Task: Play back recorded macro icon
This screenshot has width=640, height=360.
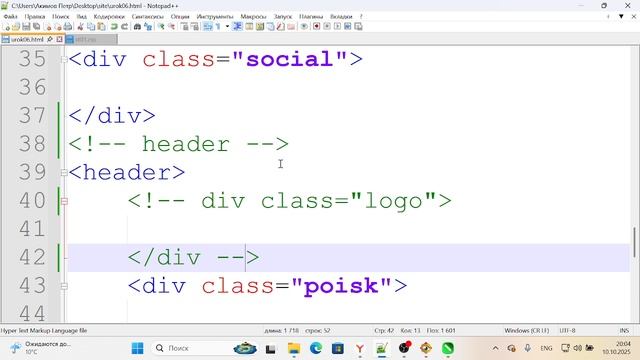Action: pyautogui.click(x=338, y=27)
